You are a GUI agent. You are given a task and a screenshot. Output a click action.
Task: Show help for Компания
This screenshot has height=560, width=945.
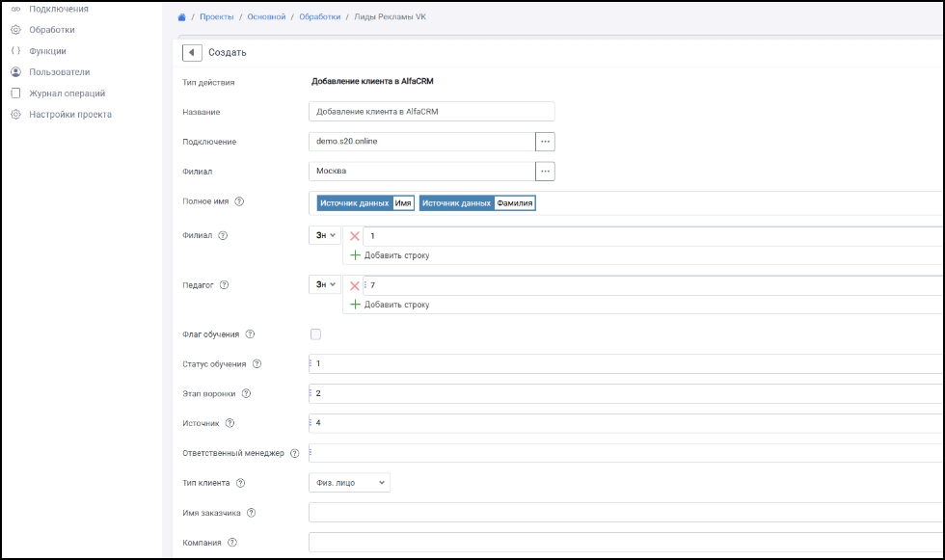pos(232,543)
